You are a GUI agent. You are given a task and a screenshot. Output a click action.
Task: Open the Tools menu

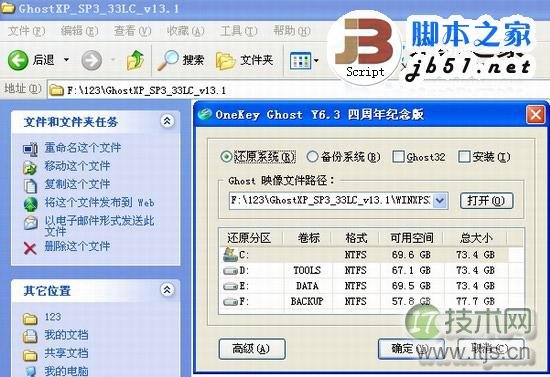pos(239,31)
